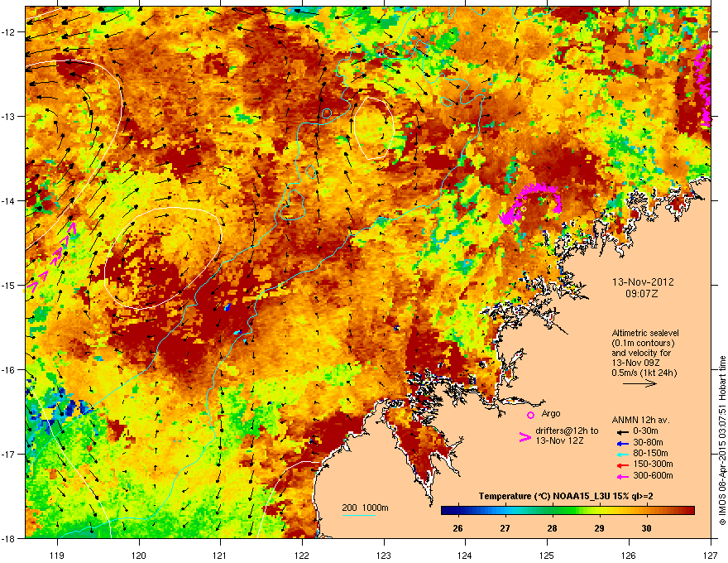Viewport: 728px width, 563px height.
Task: Click the '200 1000m' contour depth label
Action: 365,508
